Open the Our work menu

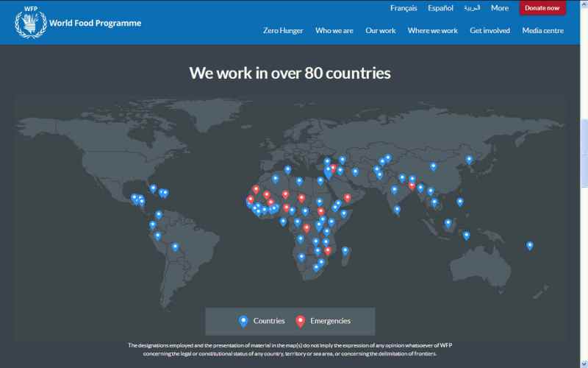(x=381, y=31)
